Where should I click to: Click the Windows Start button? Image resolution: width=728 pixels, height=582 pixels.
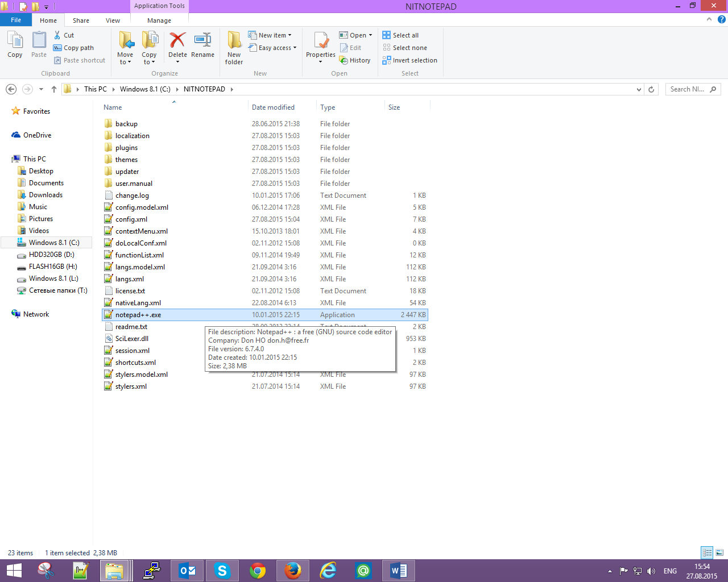pos(14,571)
